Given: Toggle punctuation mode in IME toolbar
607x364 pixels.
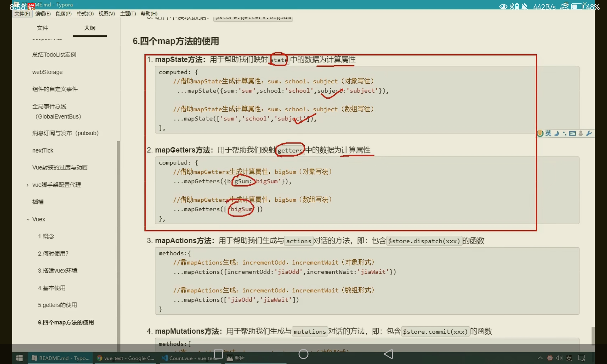Looking at the screenshot, I should [564, 133].
